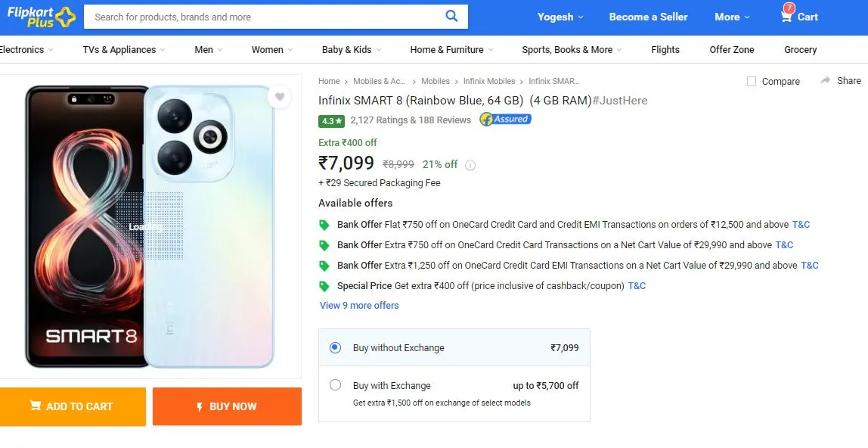Tick the Compare checkbox

pos(752,82)
